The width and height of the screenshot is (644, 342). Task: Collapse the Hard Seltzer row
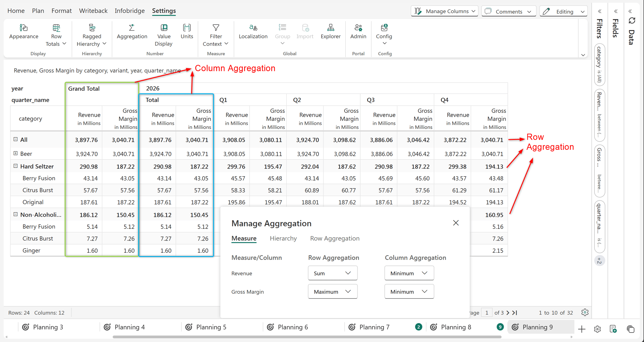click(16, 166)
